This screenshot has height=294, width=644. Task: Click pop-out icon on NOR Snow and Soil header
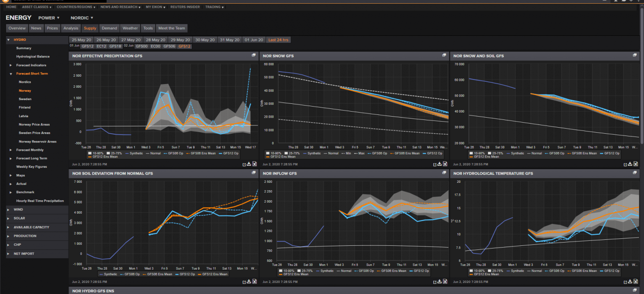click(x=634, y=56)
